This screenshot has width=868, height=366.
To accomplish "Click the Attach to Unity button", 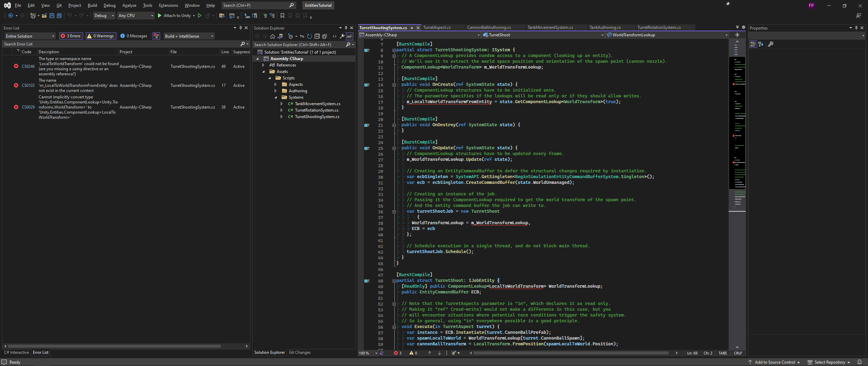I will (x=176, y=16).
